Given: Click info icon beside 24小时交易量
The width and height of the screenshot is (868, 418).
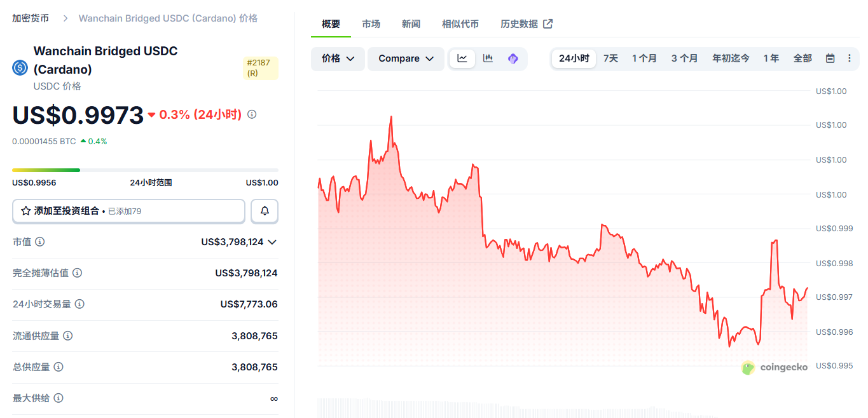Looking at the screenshot, I should 79,304.
